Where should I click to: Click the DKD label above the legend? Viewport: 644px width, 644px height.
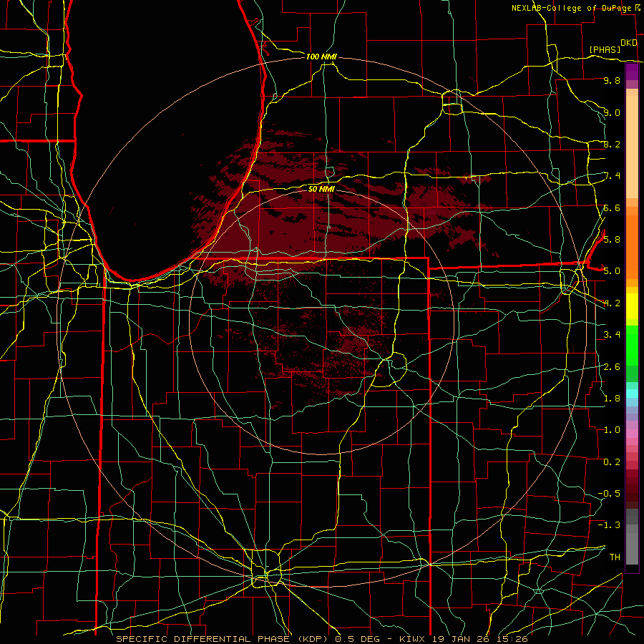[628, 43]
